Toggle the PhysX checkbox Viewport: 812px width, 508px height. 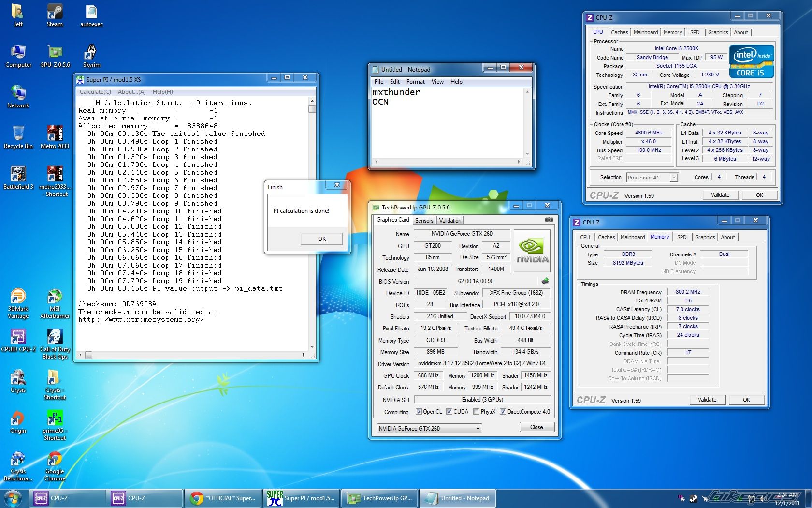pyautogui.click(x=477, y=412)
